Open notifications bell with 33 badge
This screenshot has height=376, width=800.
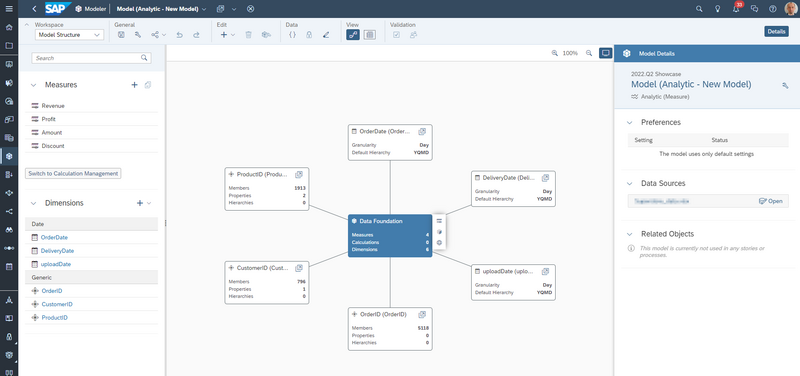pos(736,9)
